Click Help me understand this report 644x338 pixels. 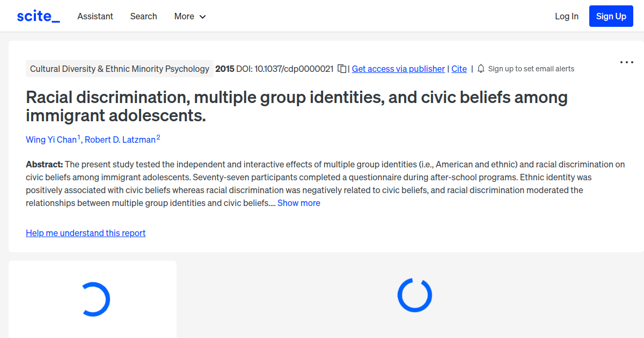click(x=85, y=233)
